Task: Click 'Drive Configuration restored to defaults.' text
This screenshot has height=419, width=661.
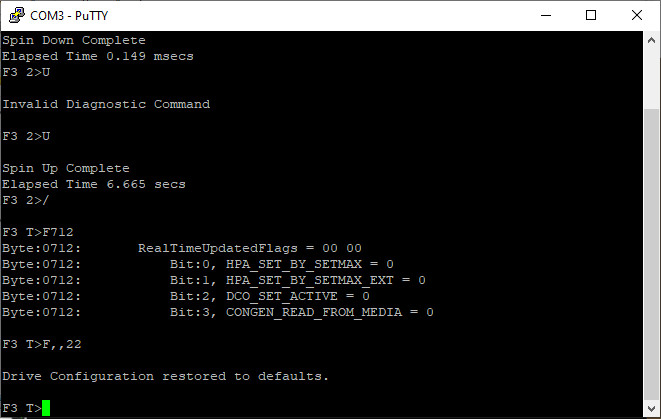Action: 165,376
